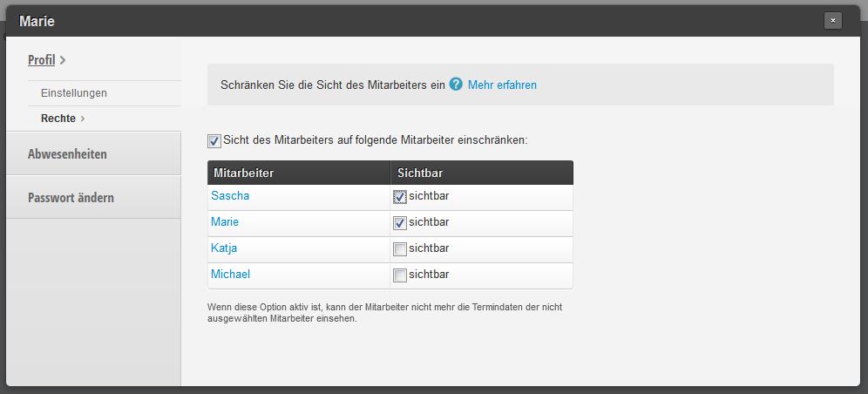The width and height of the screenshot is (868, 394).
Task: Click the Marie employee link
Action: 225,222
